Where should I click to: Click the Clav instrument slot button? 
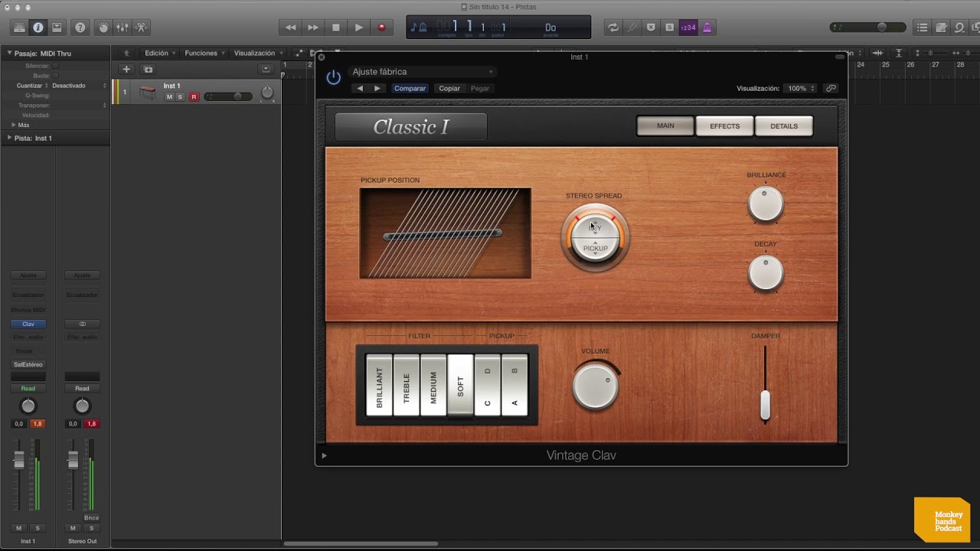pos(28,324)
